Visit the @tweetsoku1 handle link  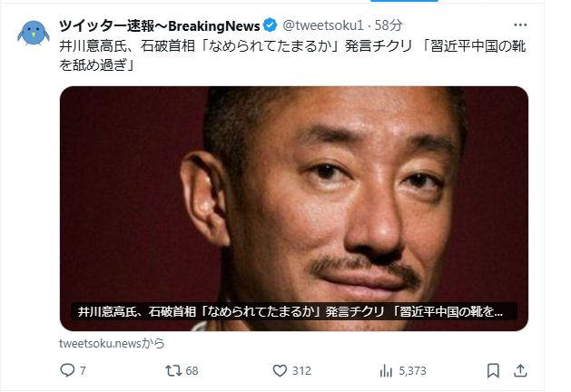pos(323,25)
